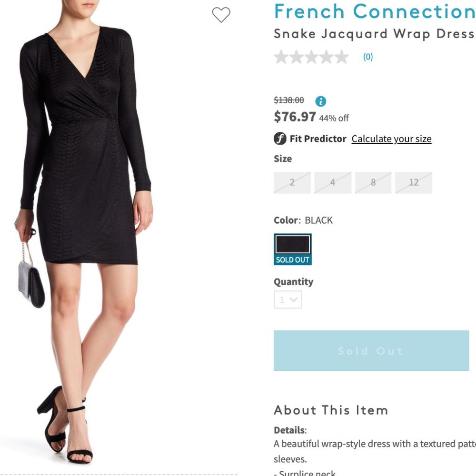Click the middle star in the rating row
The width and height of the screenshot is (476, 476).
tap(312, 57)
